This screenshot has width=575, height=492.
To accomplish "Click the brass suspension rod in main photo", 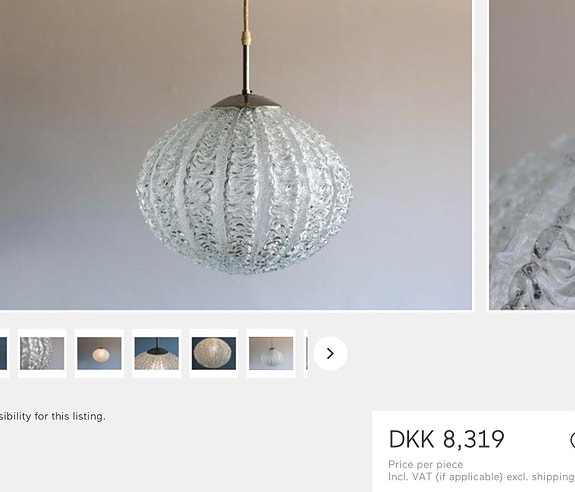I will click(x=246, y=68).
